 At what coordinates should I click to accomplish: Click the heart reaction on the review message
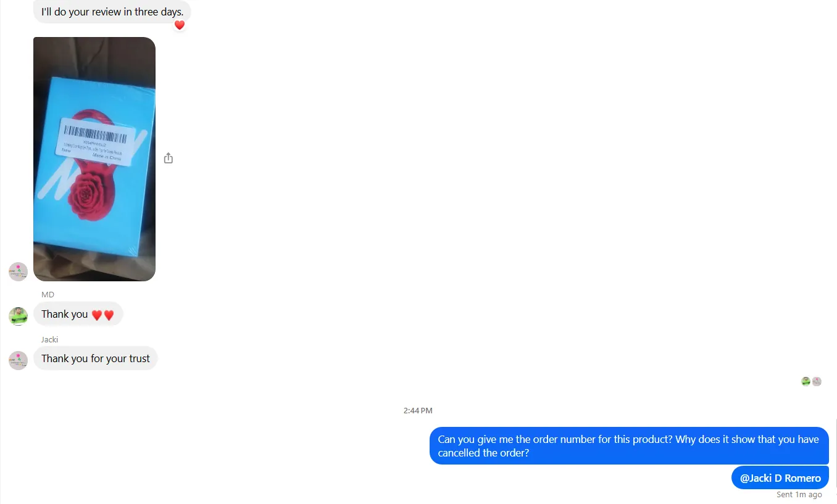click(x=179, y=25)
